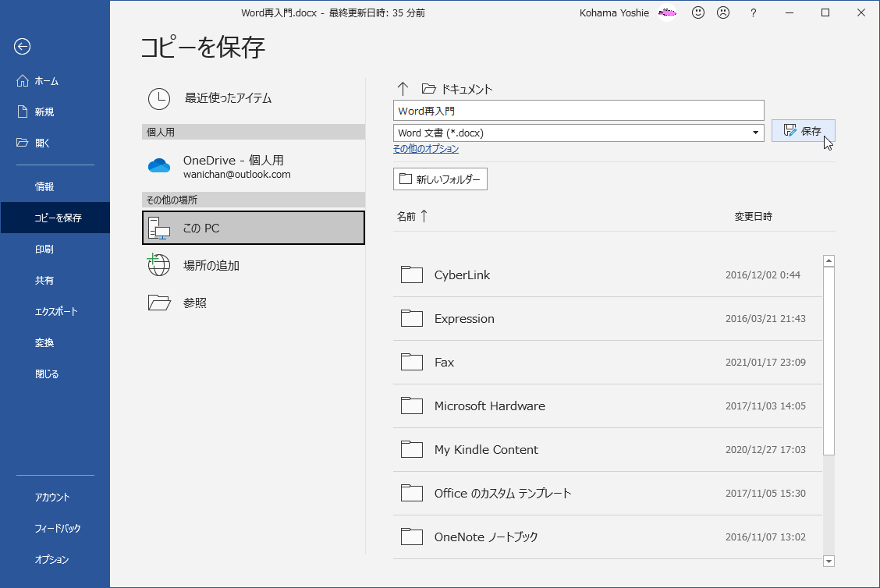Screen dimensions: 880x588
Task: Click the date 2016/12/02 0:44
Action: pos(763,275)
